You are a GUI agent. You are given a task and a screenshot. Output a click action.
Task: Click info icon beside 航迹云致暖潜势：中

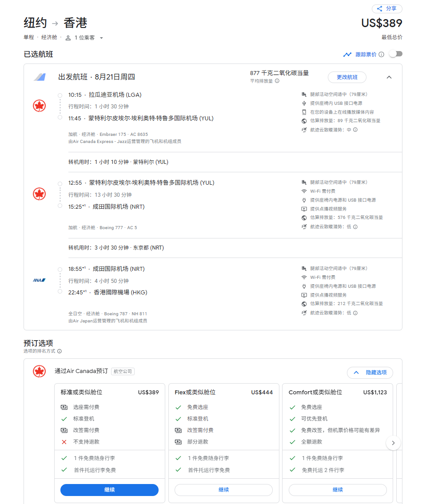[355, 130]
